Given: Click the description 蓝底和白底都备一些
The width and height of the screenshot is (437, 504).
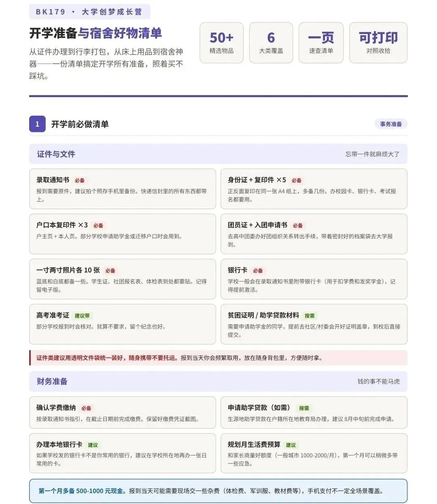Looking at the screenshot, I should [x=121, y=285].
